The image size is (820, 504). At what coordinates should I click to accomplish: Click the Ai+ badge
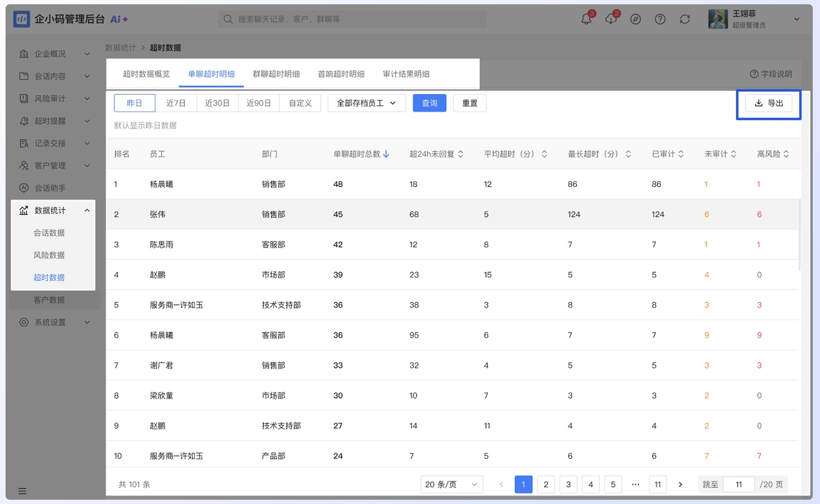click(119, 19)
